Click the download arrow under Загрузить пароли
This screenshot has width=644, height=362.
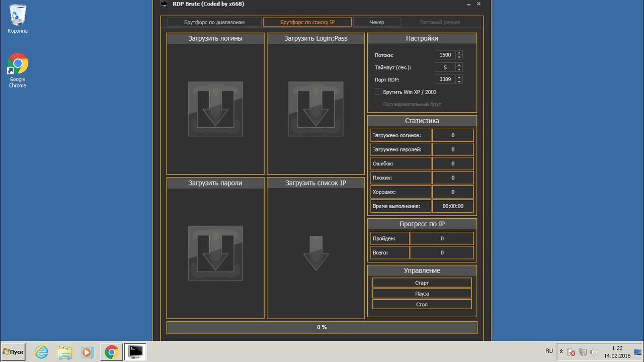215,253
